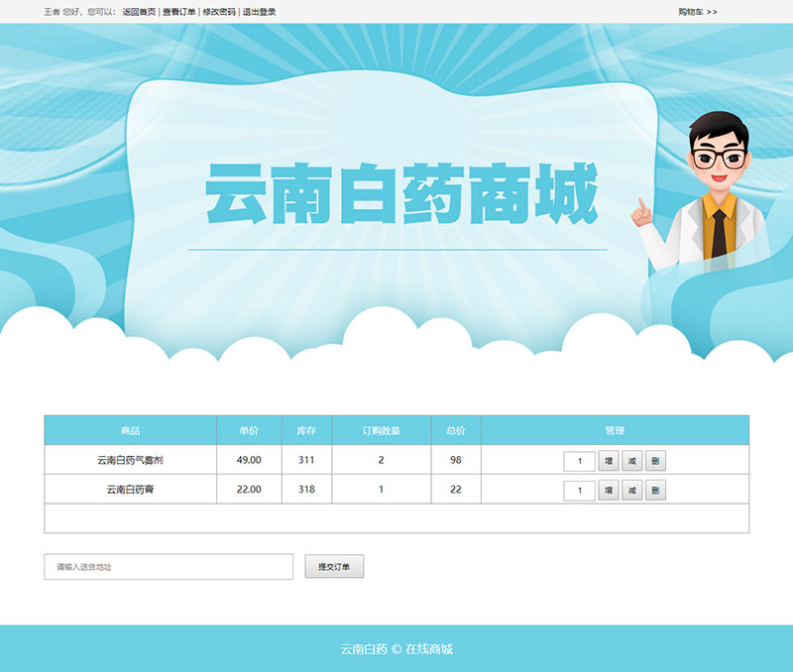Open 查看订单 link
Screen dimensions: 793x672
(x=179, y=12)
